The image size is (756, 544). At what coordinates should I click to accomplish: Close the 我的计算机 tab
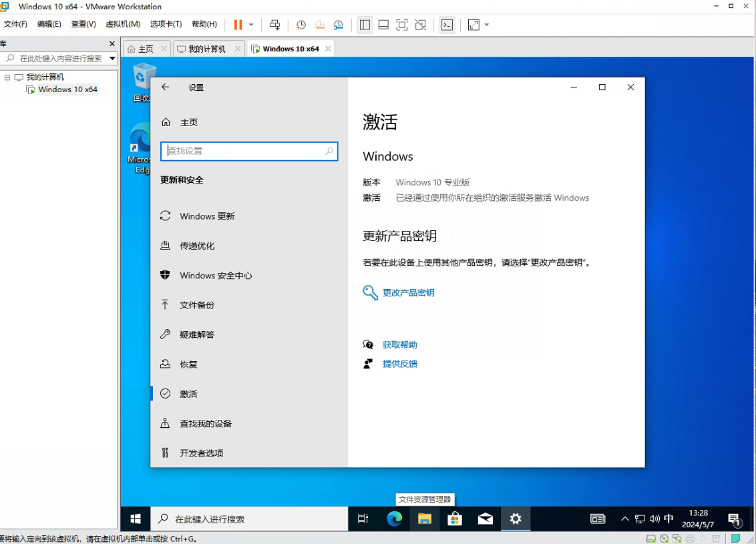238,49
